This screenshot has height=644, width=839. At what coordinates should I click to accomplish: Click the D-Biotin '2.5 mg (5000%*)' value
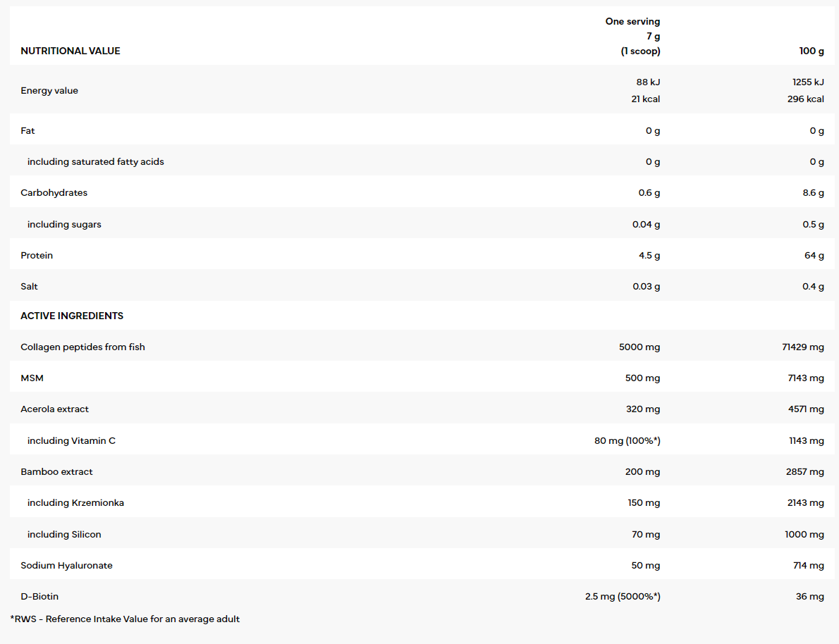[x=622, y=596]
